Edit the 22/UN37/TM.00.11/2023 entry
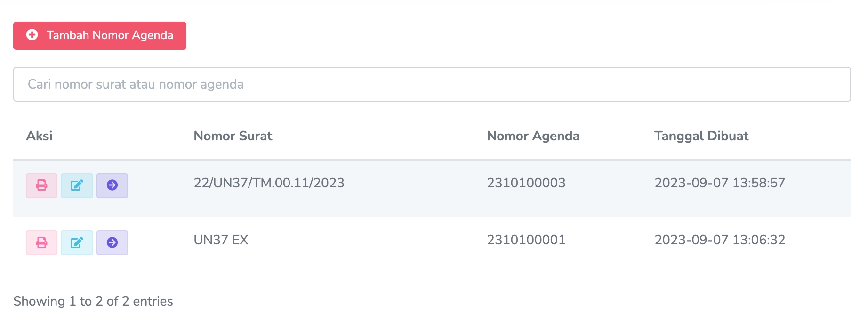Viewport: 868px width, 322px height. click(x=77, y=185)
